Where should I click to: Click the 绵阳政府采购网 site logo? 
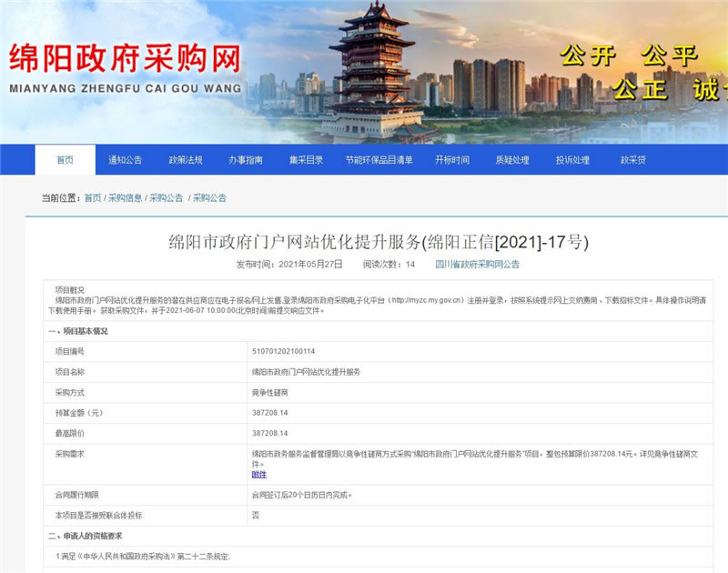(x=126, y=66)
